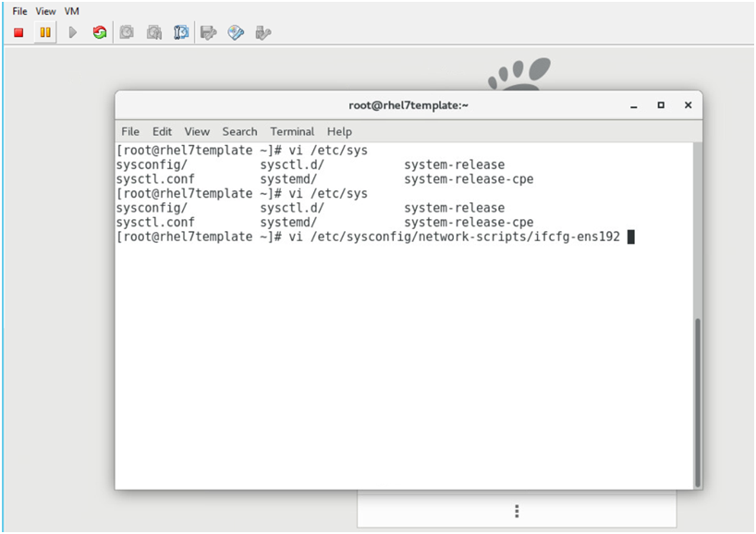This screenshot has width=756, height=534.
Task: Open the VM menu
Action: tap(72, 11)
